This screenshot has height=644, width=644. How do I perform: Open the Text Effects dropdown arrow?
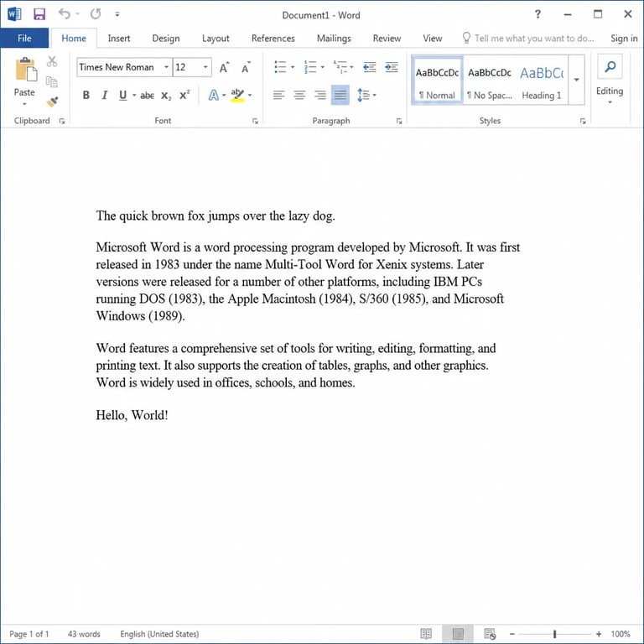click(224, 96)
